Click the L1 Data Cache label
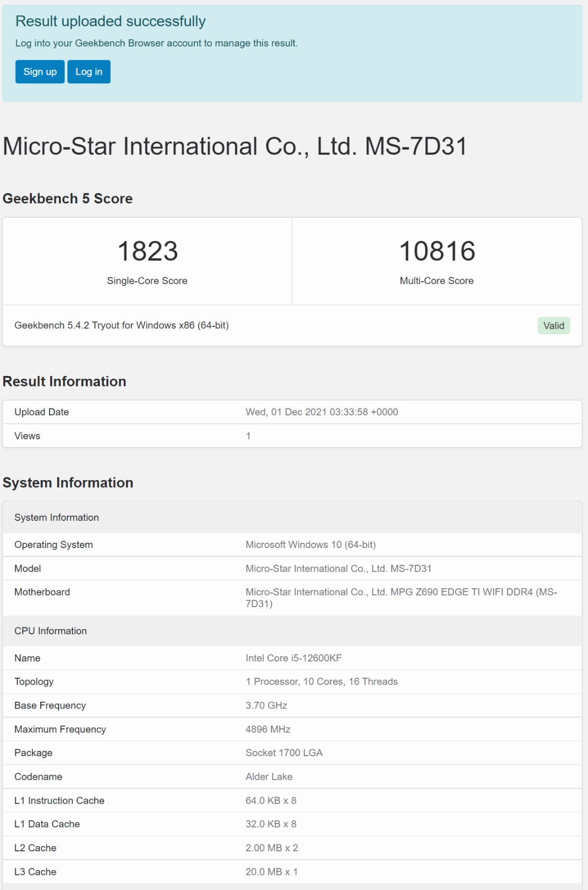The width and height of the screenshot is (588, 890). 47,824
